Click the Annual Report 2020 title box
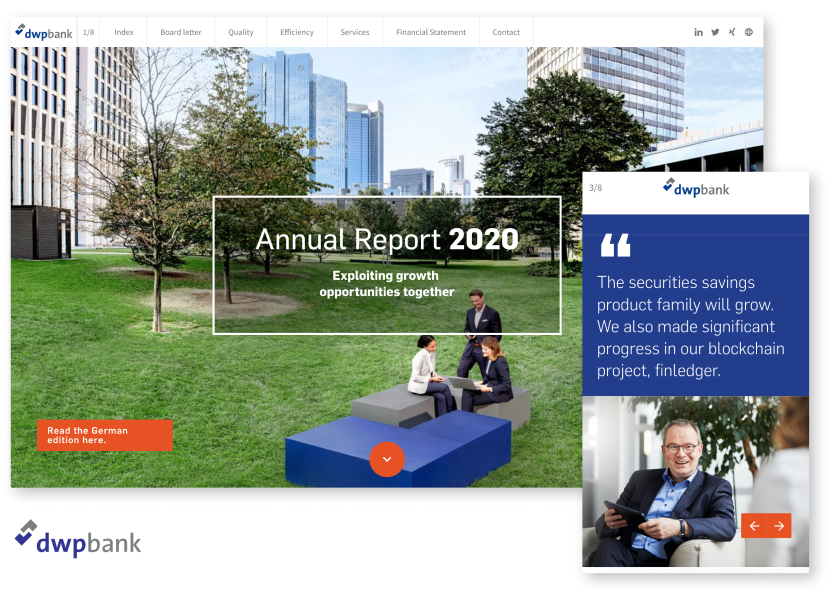The image size is (830, 594). (x=387, y=265)
